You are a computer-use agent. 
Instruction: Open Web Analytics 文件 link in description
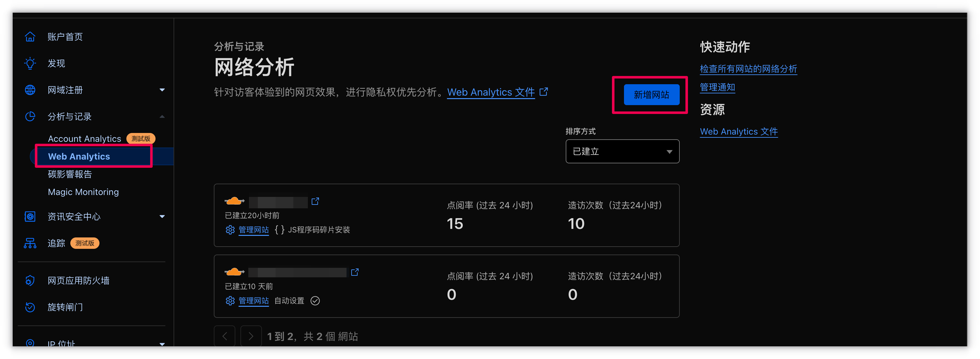[491, 92]
